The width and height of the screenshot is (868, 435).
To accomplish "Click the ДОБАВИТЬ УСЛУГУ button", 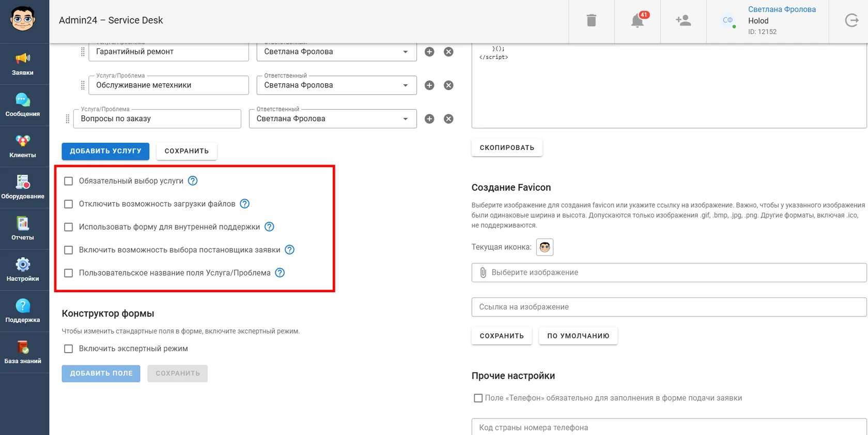I will (x=105, y=151).
